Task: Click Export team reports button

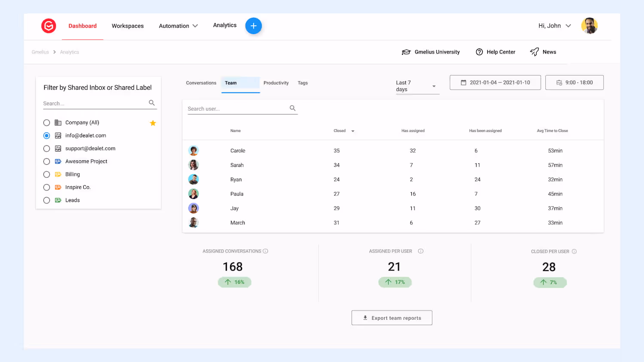Action: [x=392, y=318]
